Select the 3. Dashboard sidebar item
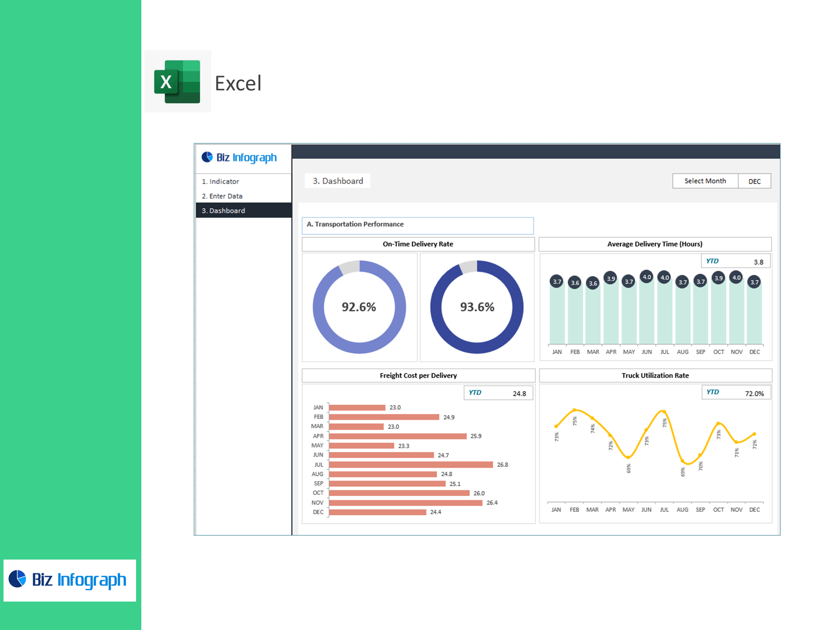This screenshot has width=840, height=630. (x=224, y=210)
